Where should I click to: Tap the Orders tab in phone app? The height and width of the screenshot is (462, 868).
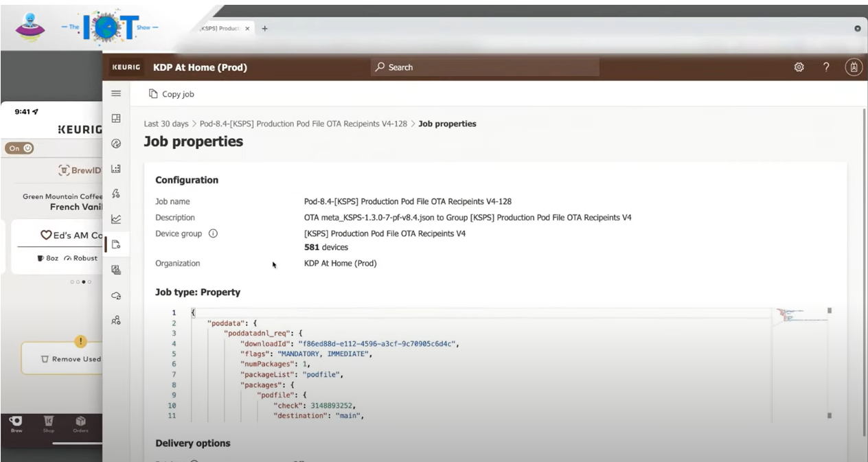80,424
